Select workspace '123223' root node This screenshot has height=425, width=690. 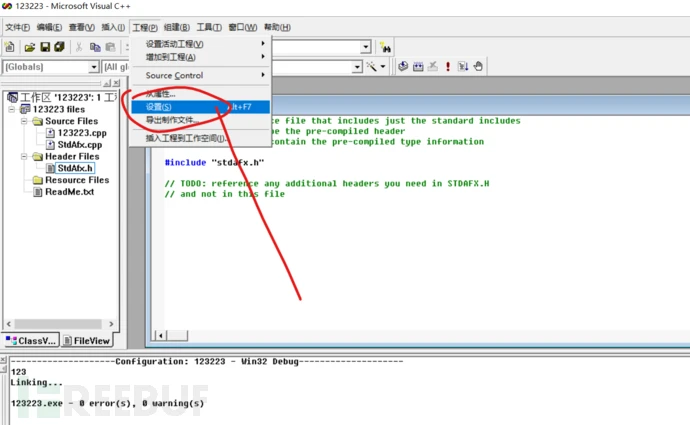pos(62,97)
